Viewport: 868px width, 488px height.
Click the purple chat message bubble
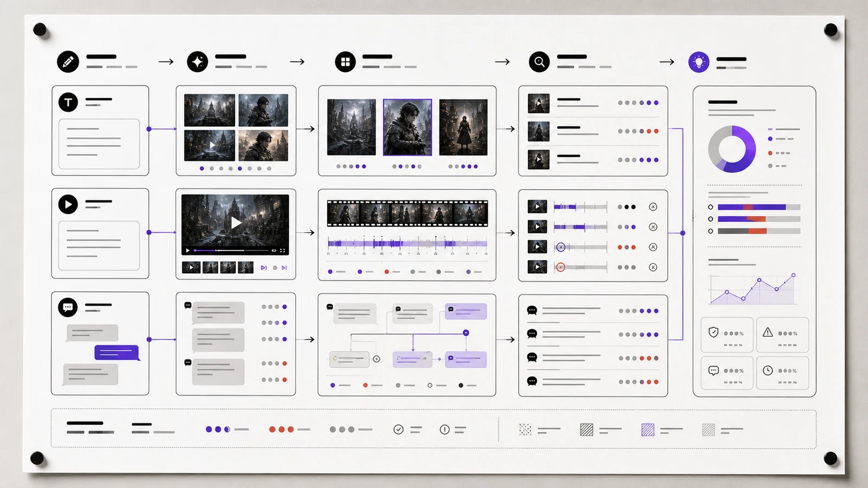(117, 352)
